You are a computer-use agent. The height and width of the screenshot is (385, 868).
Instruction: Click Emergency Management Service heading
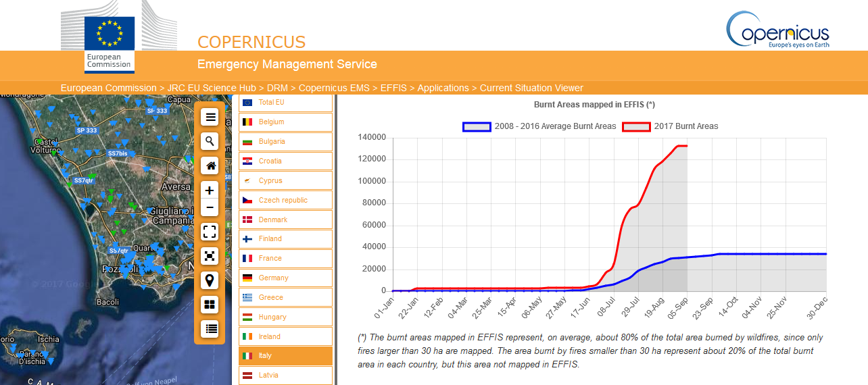(287, 64)
